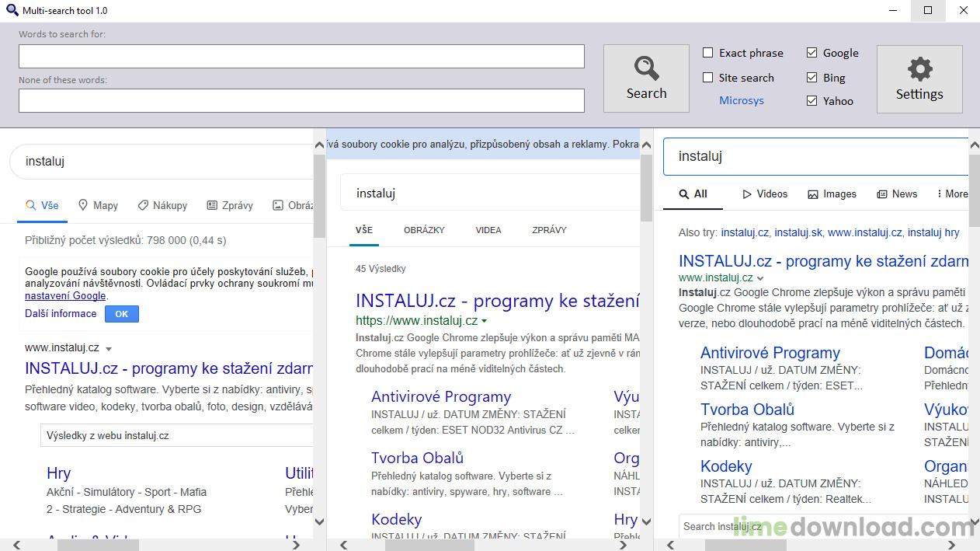Expand the More menu in Yahoo tabs
The height and width of the screenshot is (551, 980).
point(952,194)
